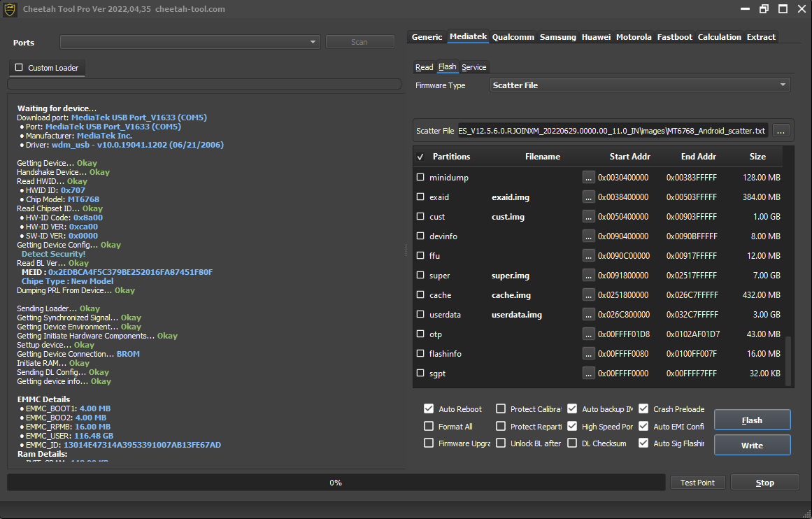Click the 0% progress bar
This screenshot has height=519, width=812.
point(336,482)
